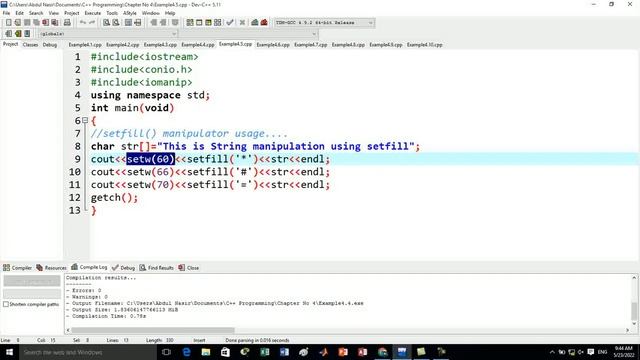
Task: Open the (globals) scope dropdown
Action: click(x=108, y=34)
